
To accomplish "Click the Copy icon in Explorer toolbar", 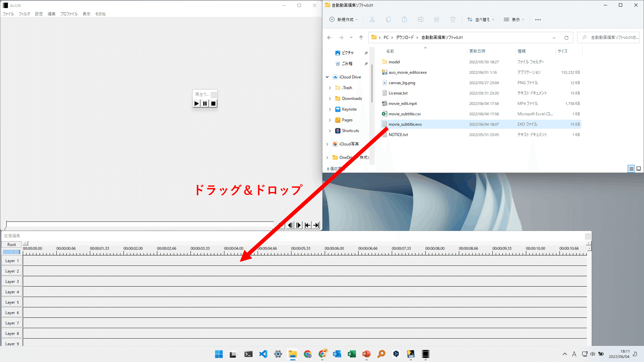I will point(388,20).
